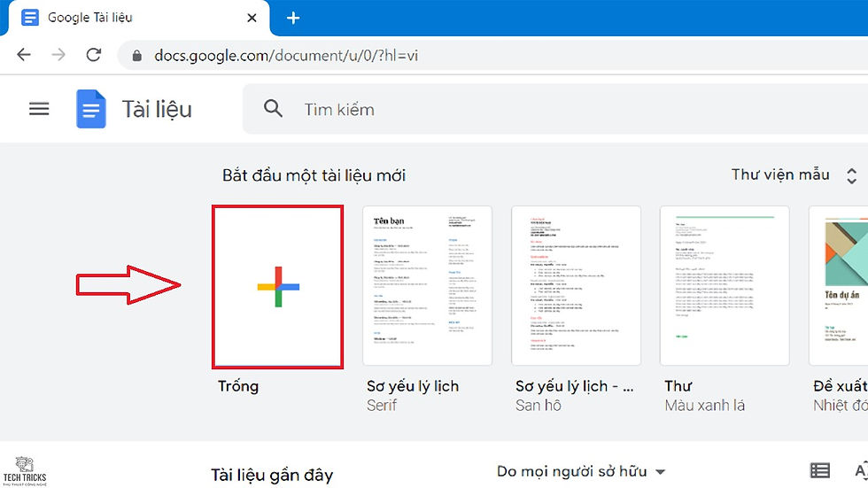This screenshot has width=868, height=488.
Task: Switch to list view icon
Action: coord(820,471)
